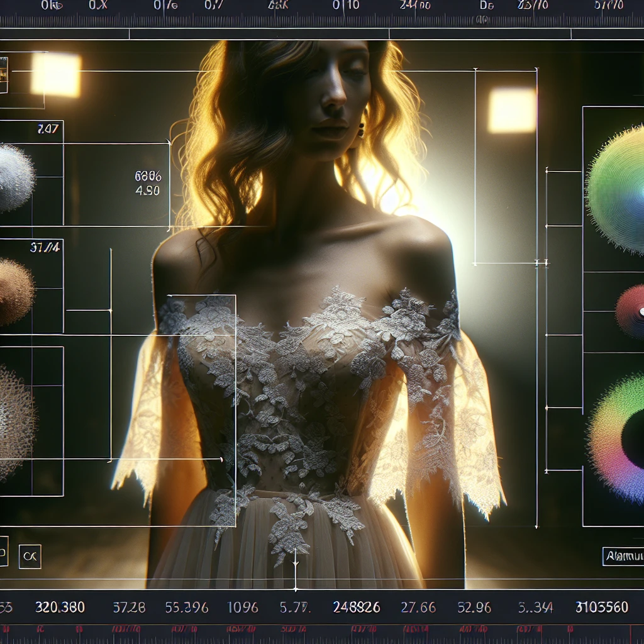
Task: Select the brown fuzzy texture swatch labeled 37/14
Action: pyautogui.click(x=16, y=292)
